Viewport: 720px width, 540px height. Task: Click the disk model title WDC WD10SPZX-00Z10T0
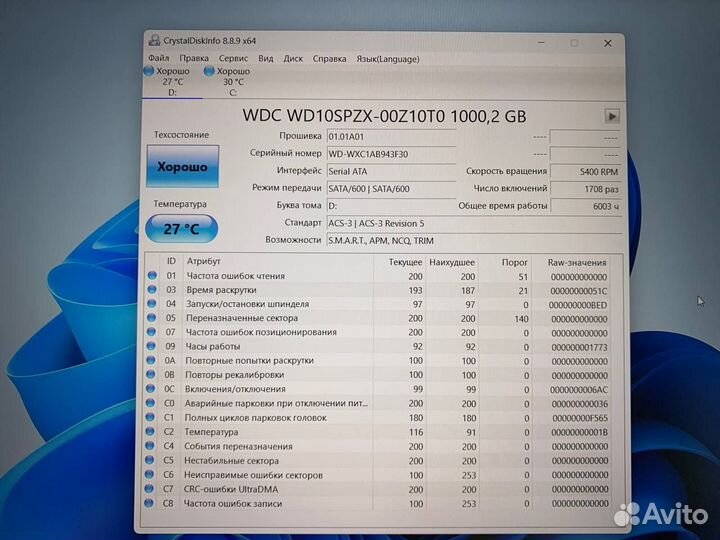pos(343,116)
